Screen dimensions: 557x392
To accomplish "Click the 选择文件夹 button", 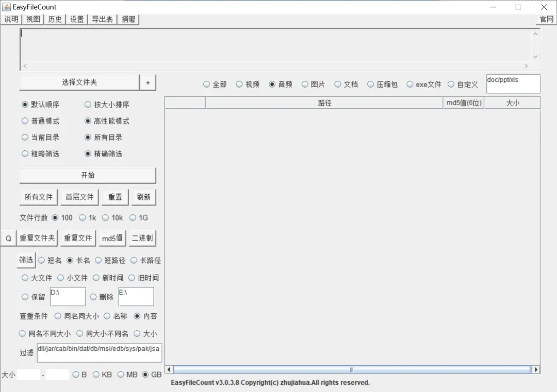I will [x=79, y=82].
